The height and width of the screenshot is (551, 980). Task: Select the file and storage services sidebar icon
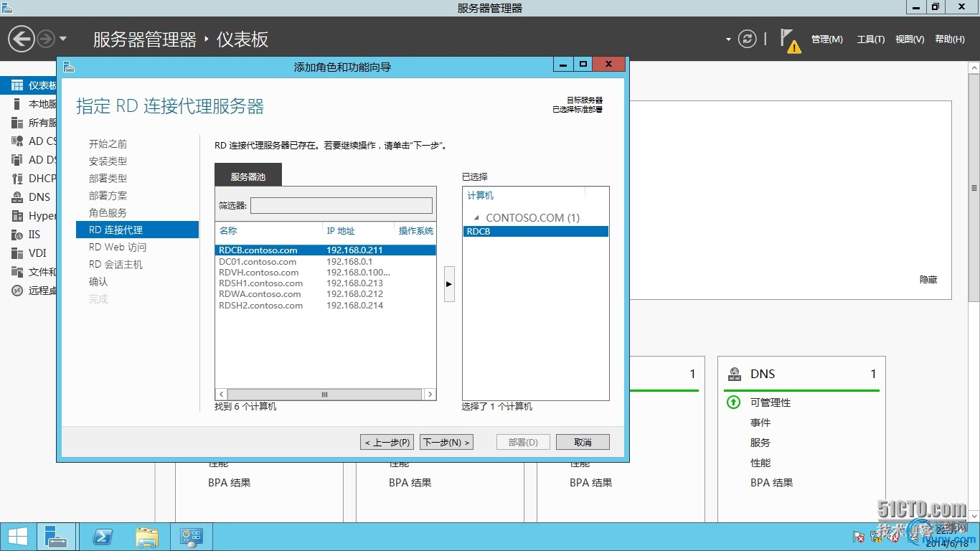(x=17, y=272)
